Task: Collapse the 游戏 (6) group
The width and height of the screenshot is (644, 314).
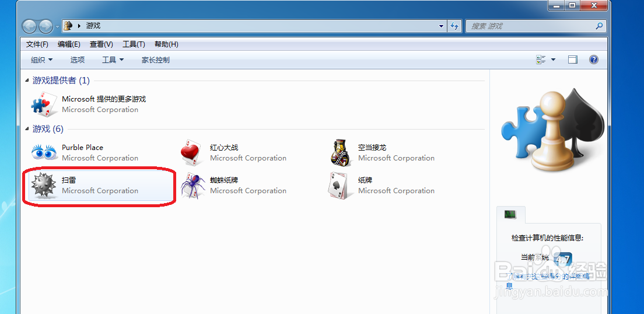Action: (x=27, y=130)
